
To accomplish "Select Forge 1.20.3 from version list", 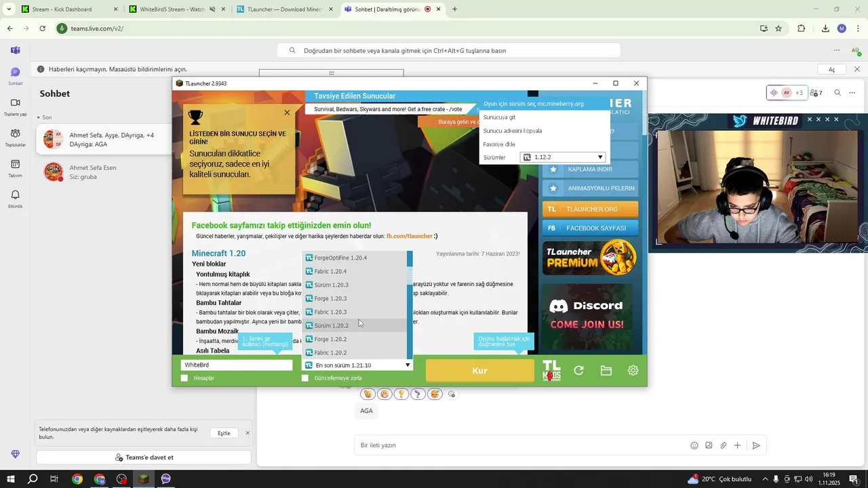I will [x=355, y=298].
